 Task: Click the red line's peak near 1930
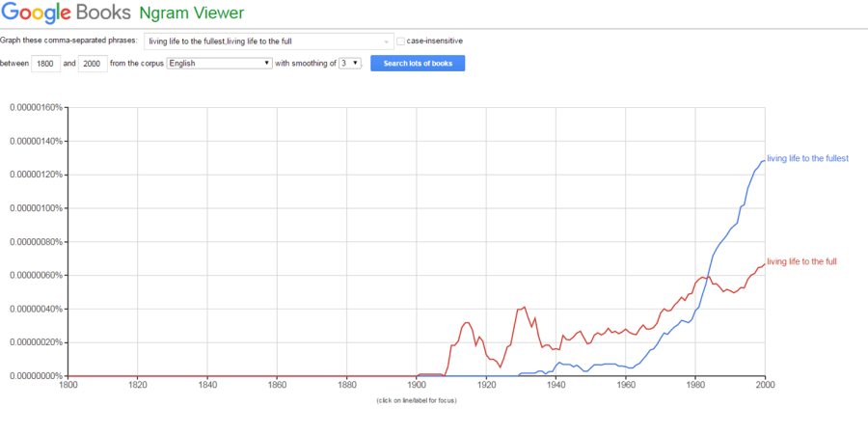(x=523, y=308)
